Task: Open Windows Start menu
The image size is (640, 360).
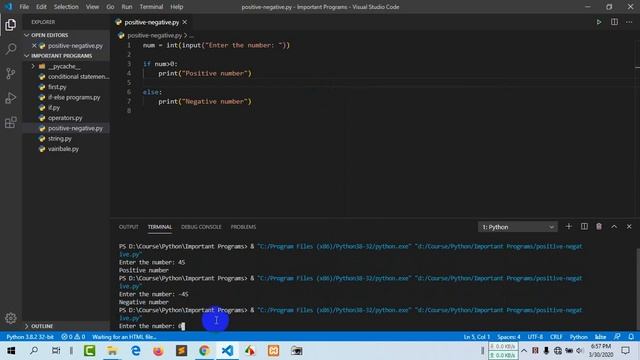Action: click(x=11, y=351)
